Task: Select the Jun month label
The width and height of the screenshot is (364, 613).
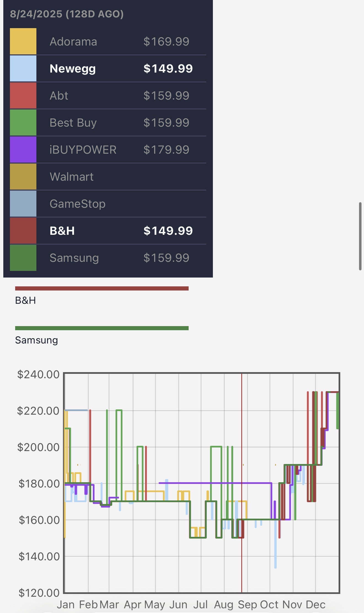Action: 178,605
